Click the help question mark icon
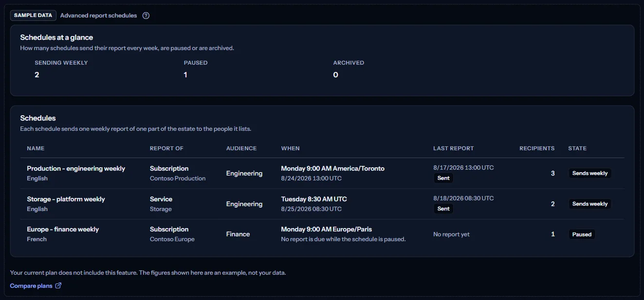The height and width of the screenshot is (300, 644). (x=146, y=16)
